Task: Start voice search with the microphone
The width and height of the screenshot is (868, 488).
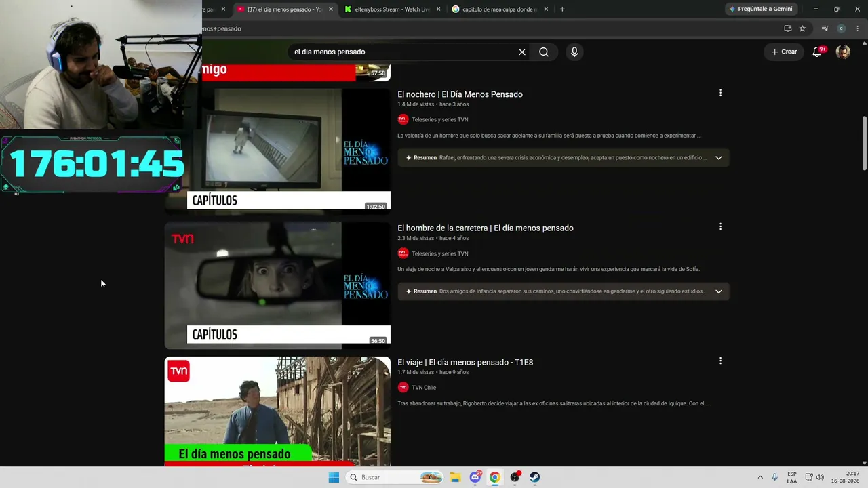Action: tap(574, 52)
